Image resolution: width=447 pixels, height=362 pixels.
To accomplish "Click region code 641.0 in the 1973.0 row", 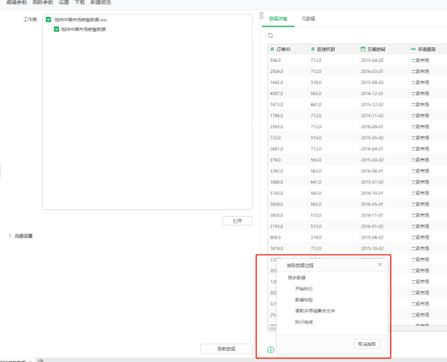I will (316, 104).
